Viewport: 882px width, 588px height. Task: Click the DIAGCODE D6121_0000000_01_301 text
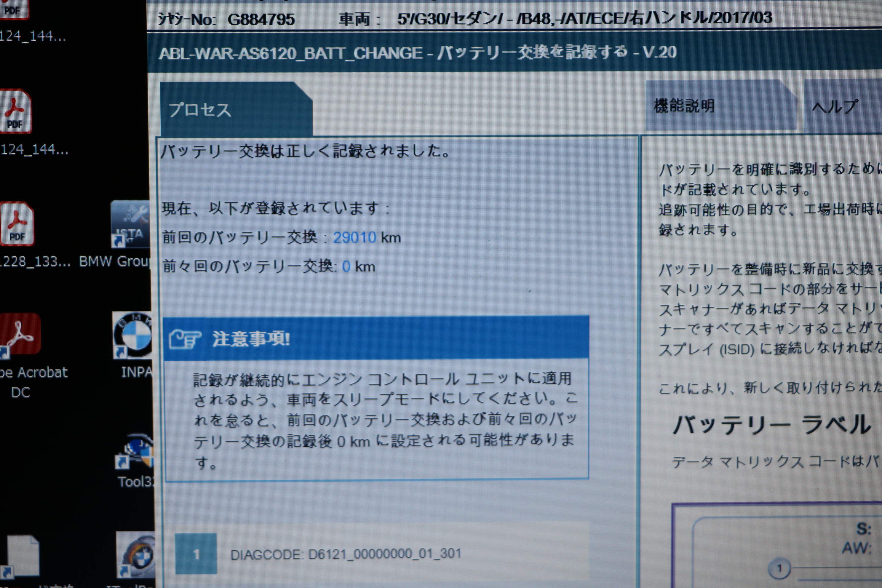[x=345, y=554]
